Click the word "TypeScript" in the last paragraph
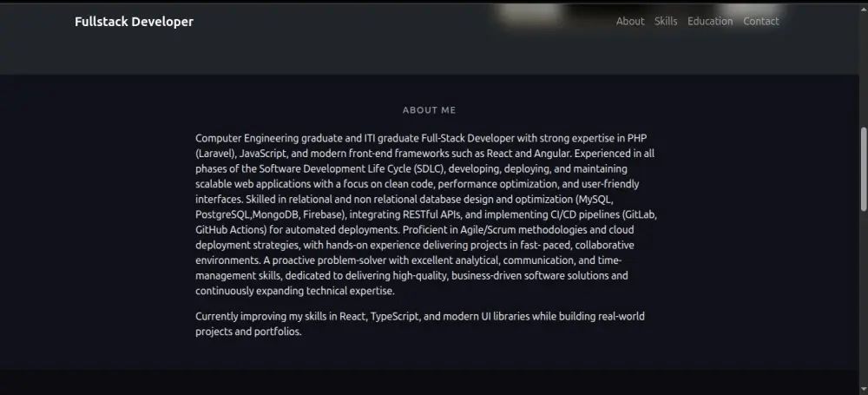 coord(395,316)
